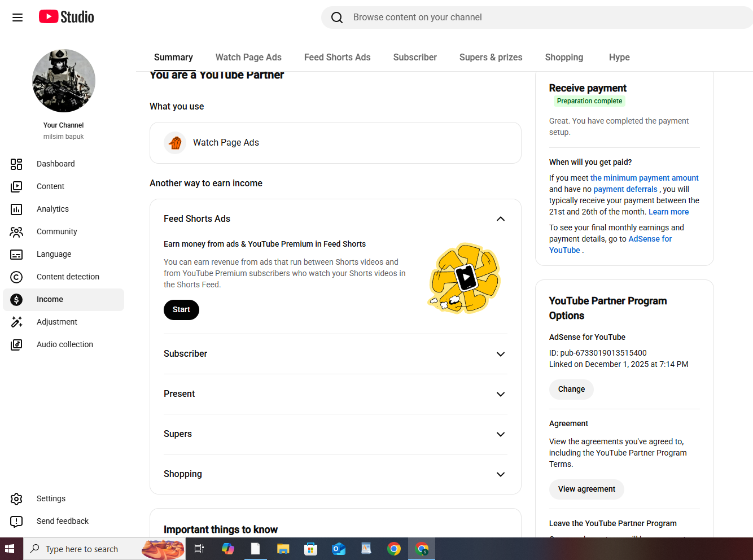Open the Adjustment magic wand icon
This screenshot has height=560, width=753.
16,322
